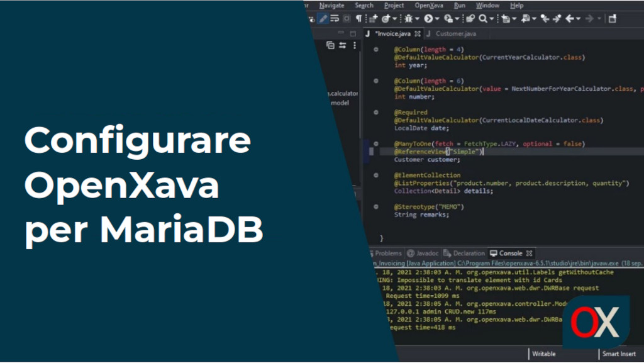Toggle Link with Editor in side panel
This screenshot has width=644, height=363.
coord(342,45)
